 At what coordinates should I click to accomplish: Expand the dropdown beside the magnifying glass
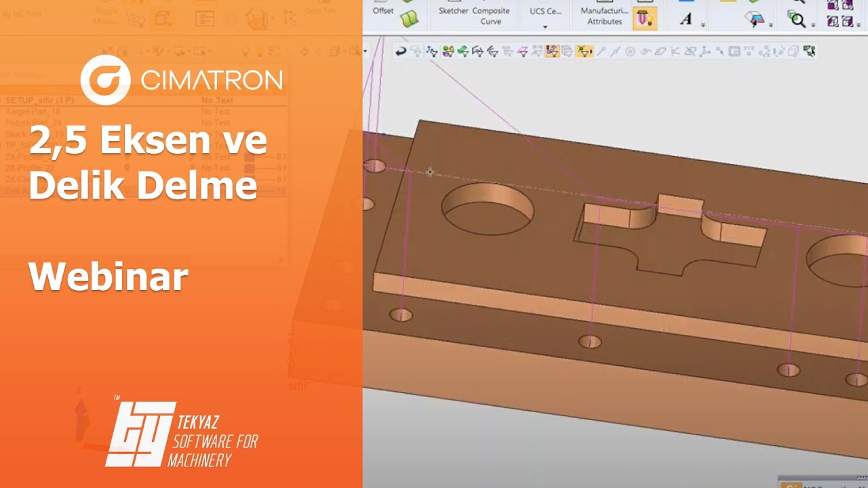point(813,25)
